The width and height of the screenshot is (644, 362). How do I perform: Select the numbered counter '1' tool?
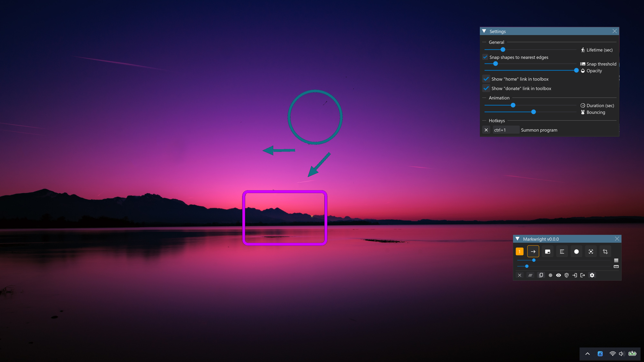[520, 252]
